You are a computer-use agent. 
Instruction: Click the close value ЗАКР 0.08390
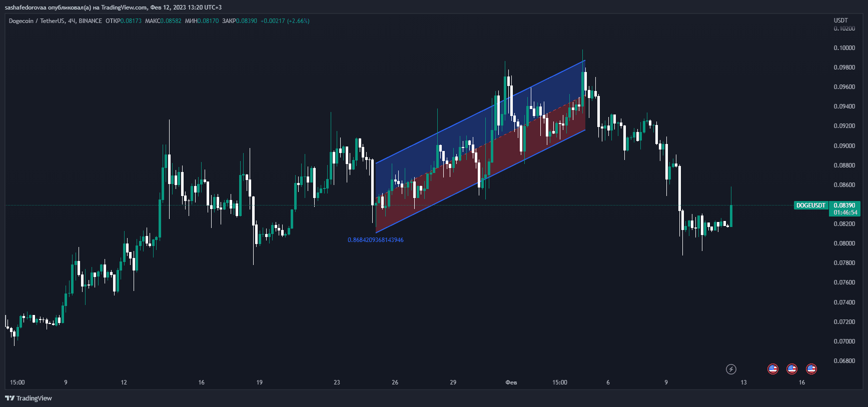[240, 21]
